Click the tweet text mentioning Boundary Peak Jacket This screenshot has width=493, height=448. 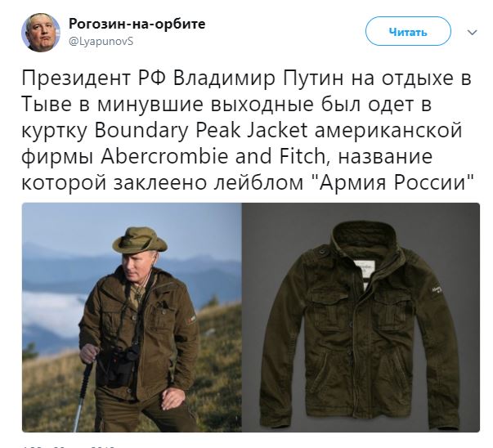[200, 131]
